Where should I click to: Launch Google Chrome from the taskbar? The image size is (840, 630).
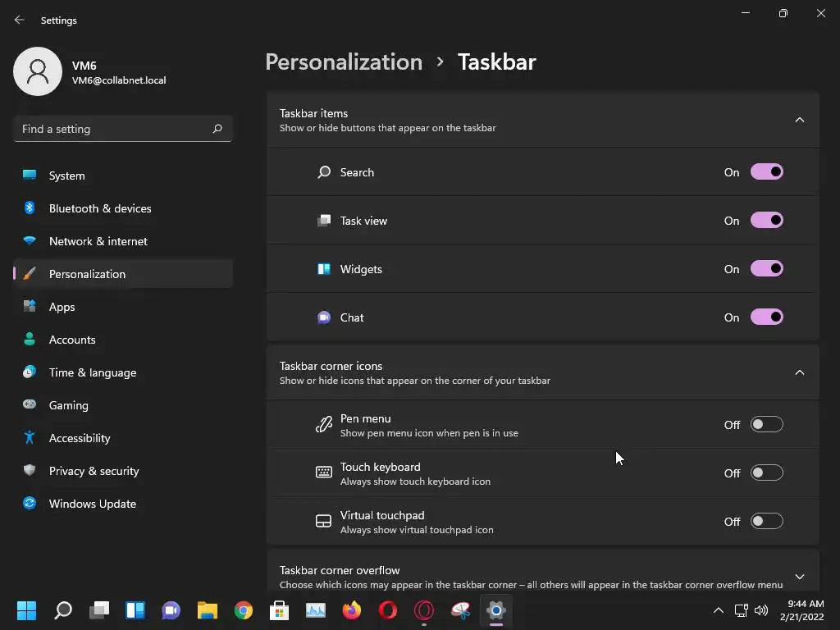pyautogui.click(x=244, y=610)
